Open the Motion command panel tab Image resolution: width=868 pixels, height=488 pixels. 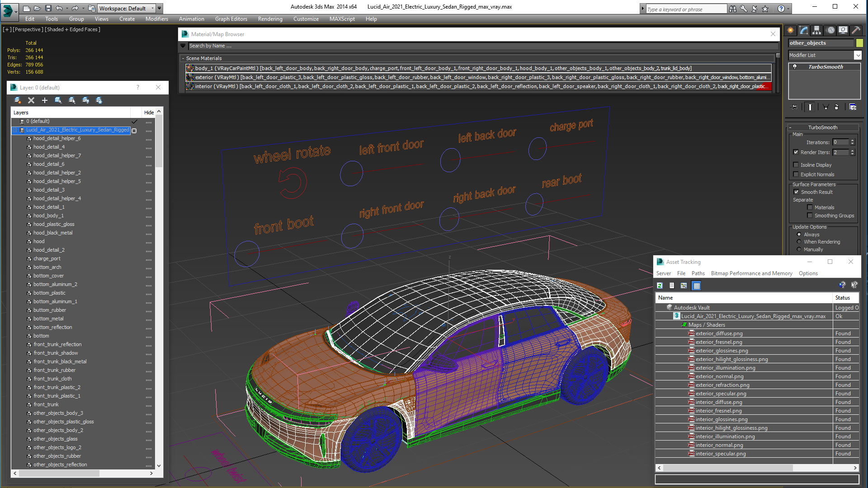pyautogui.click(x=830, y=30)
